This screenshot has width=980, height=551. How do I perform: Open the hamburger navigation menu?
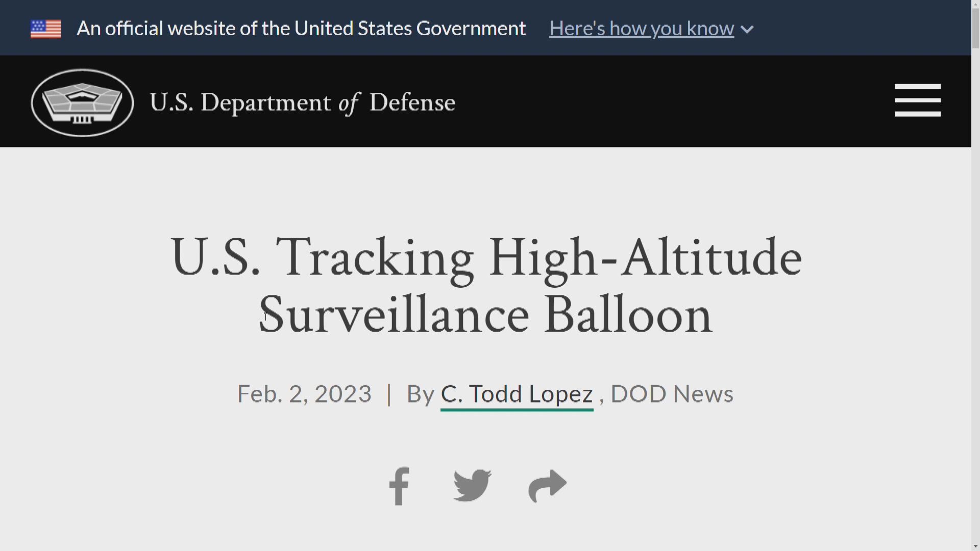917,101
